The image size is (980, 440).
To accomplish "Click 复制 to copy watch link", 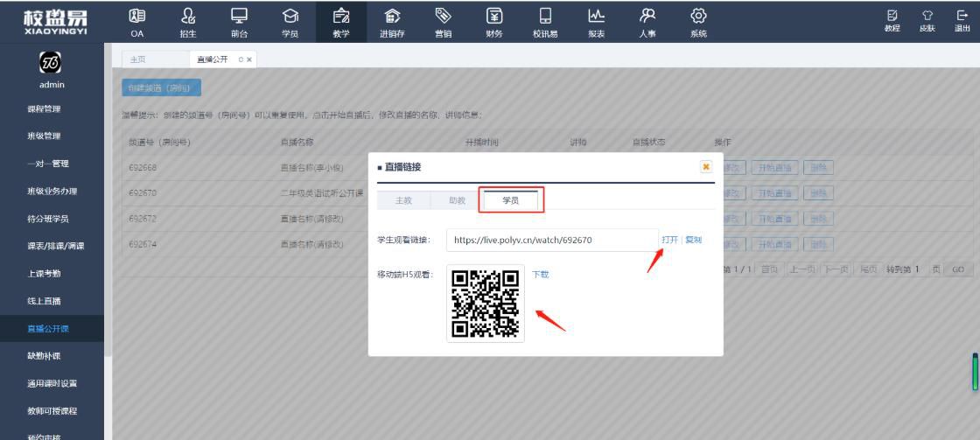I will click(694, 240).
